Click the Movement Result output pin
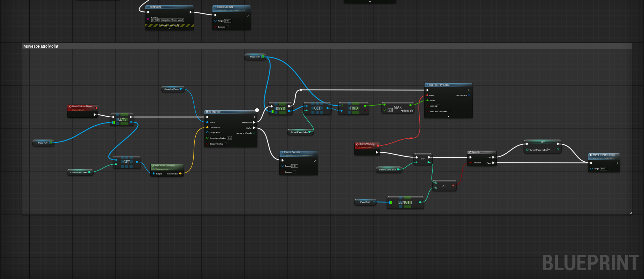This screenshot has width=644, height=279. coord(254,133)
